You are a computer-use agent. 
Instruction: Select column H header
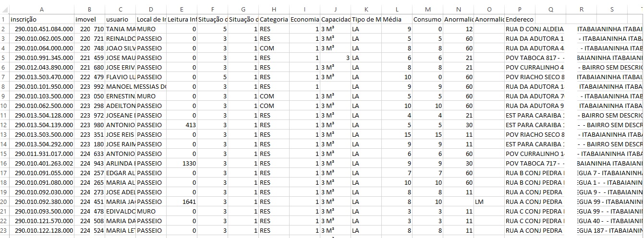pos(273,9)
